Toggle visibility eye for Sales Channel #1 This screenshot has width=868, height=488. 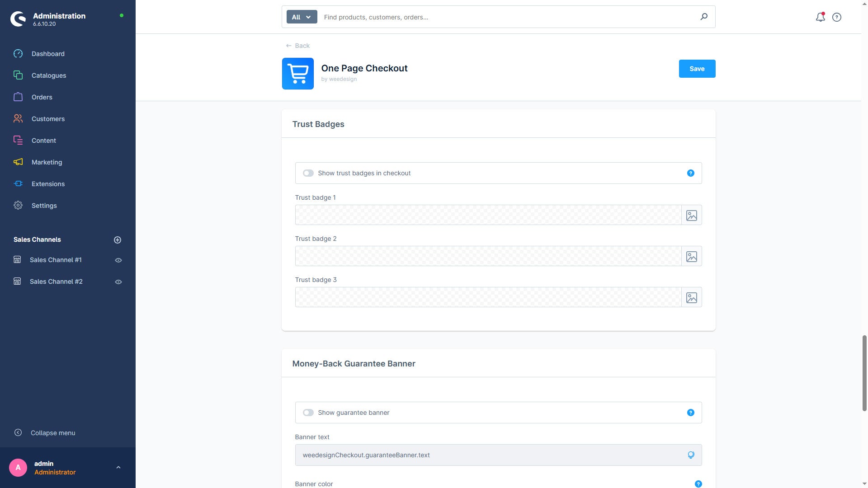pyautogui.click(x=118, y=260)
